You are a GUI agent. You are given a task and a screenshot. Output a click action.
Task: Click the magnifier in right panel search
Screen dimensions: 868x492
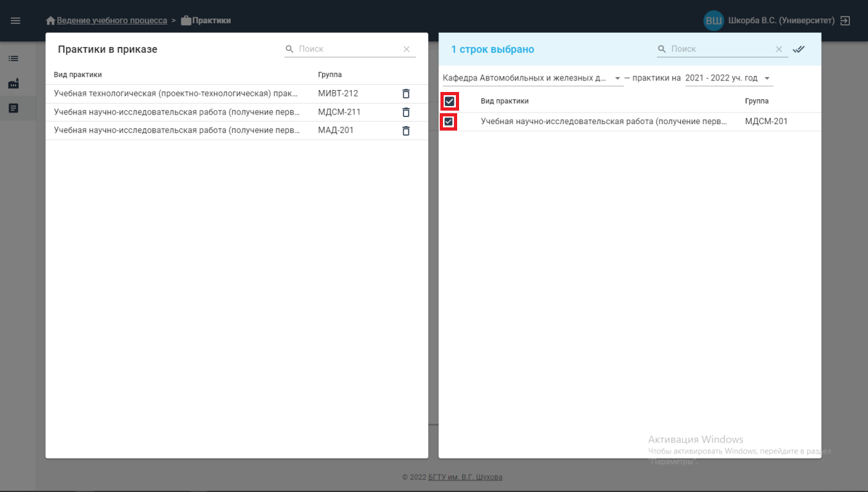tap(662, 49)
